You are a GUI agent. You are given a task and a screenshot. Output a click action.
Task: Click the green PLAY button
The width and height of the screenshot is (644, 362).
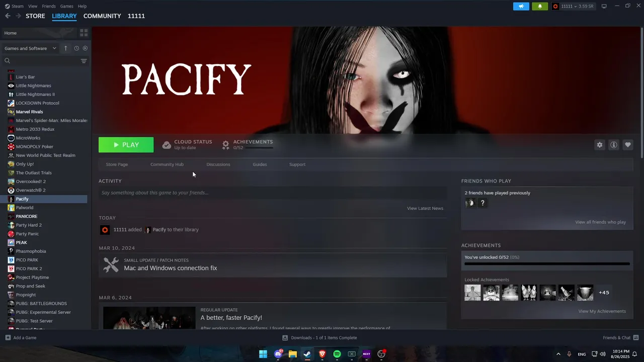click(126, 145)
